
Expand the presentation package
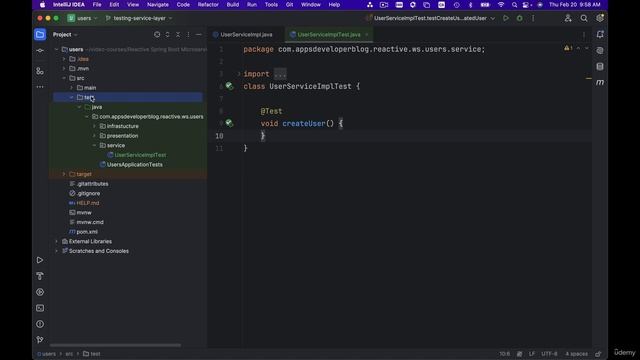(x=94, y=136)
